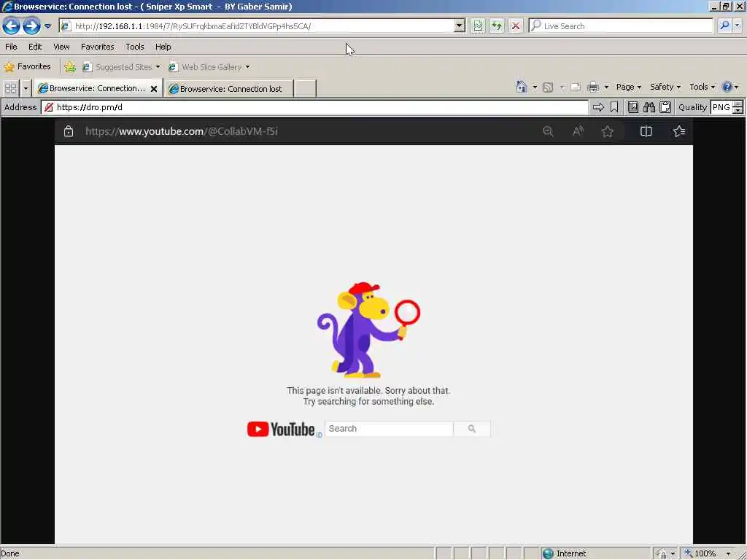Click the Browservice Go arrow icon
Viewport: 747px width, 560px height.
pos(598,107)
